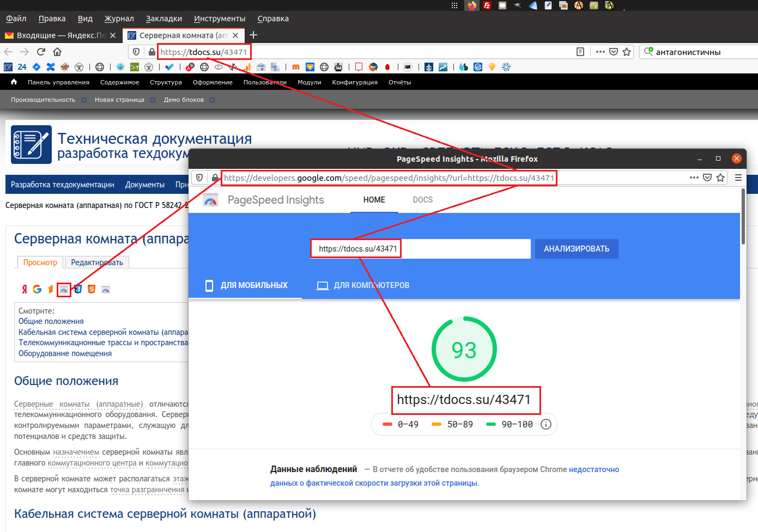Go to the browser Home page
The height and width of the screenshot is (532, 758).
(x=57, y=52)
